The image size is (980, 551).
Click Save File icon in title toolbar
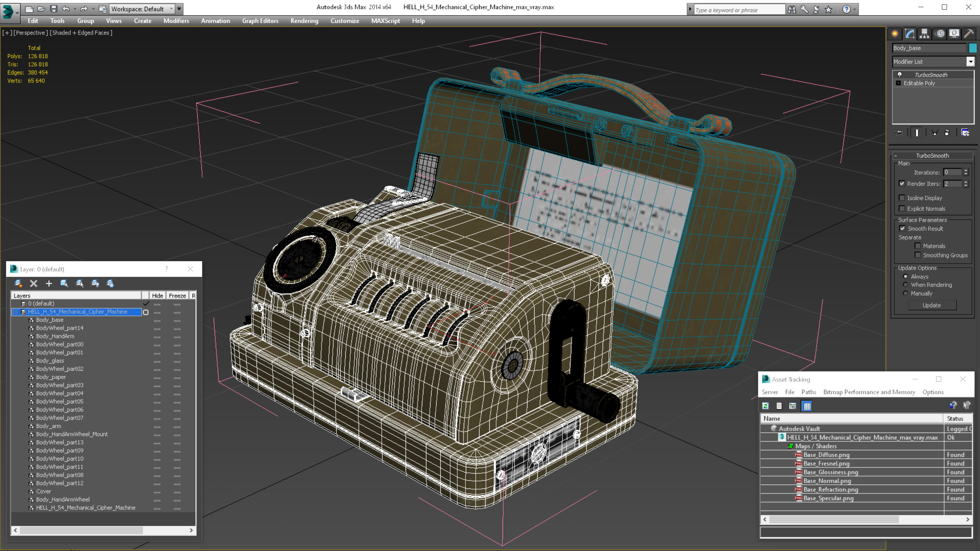[54, 9]
